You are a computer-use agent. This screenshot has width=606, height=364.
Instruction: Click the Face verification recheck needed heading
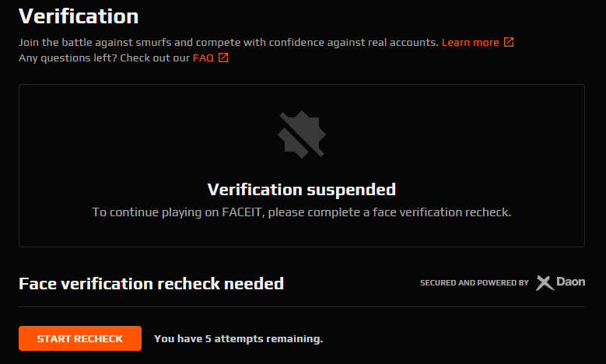click(151, 284)
